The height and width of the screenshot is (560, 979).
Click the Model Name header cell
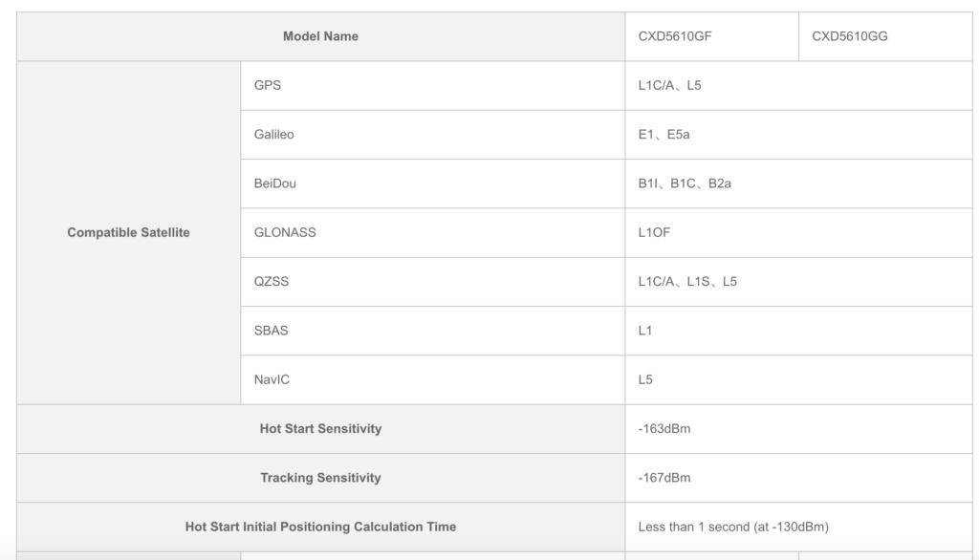320,36
